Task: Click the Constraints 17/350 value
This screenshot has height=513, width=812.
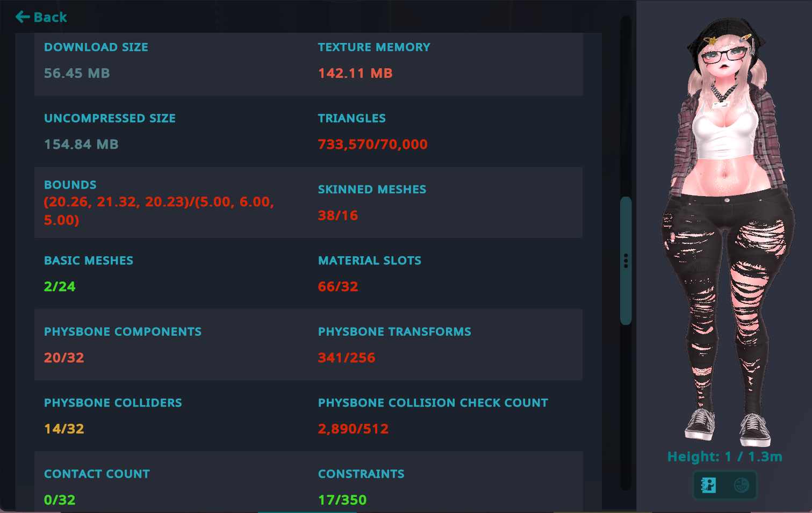Action: tap(342, 500)
